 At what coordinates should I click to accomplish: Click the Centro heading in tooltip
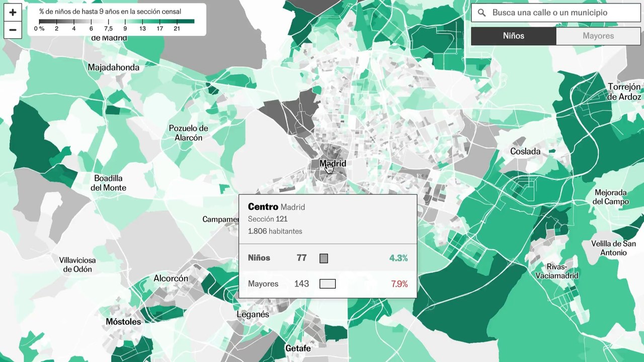pyautogui.click(x=263, y=207)
